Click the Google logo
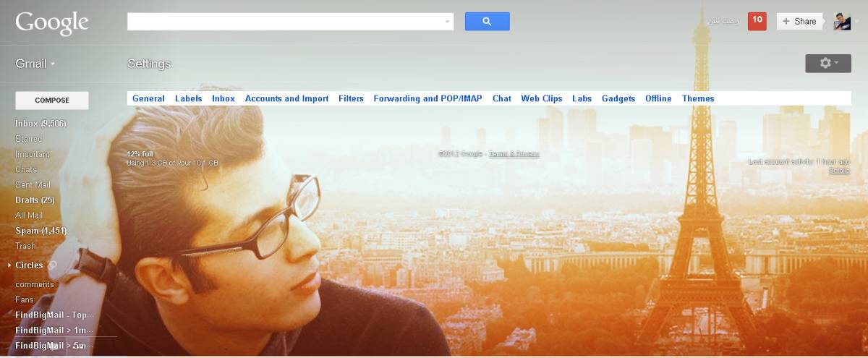The height and width of the screenshot is (358, 868). click(x=51, y=22)
